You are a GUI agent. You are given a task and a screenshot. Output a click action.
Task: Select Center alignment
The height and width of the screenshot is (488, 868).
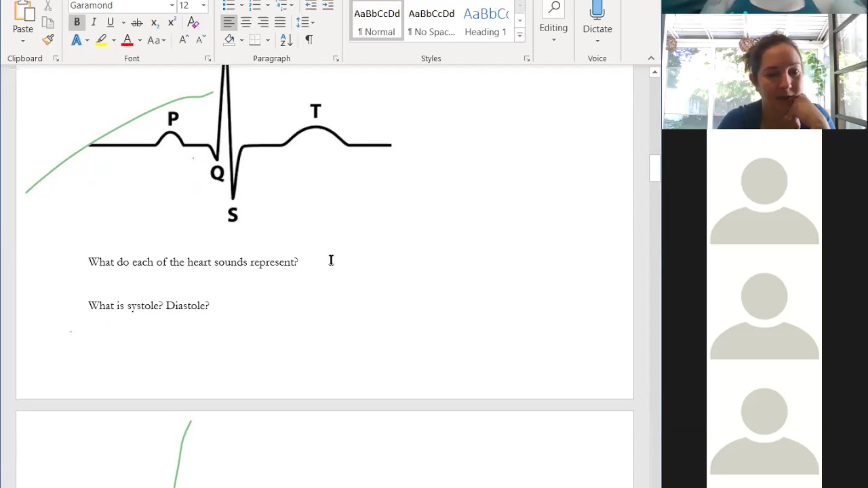(245, 22)
